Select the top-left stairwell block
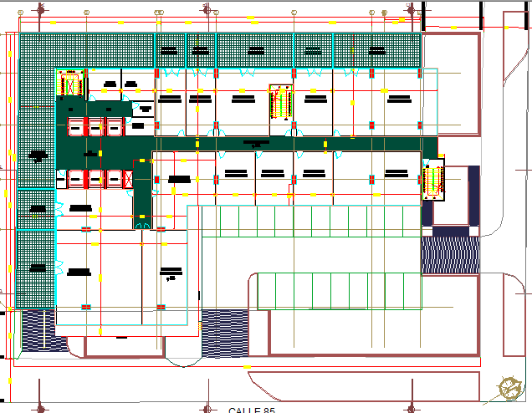 click(x=69, y=84)
